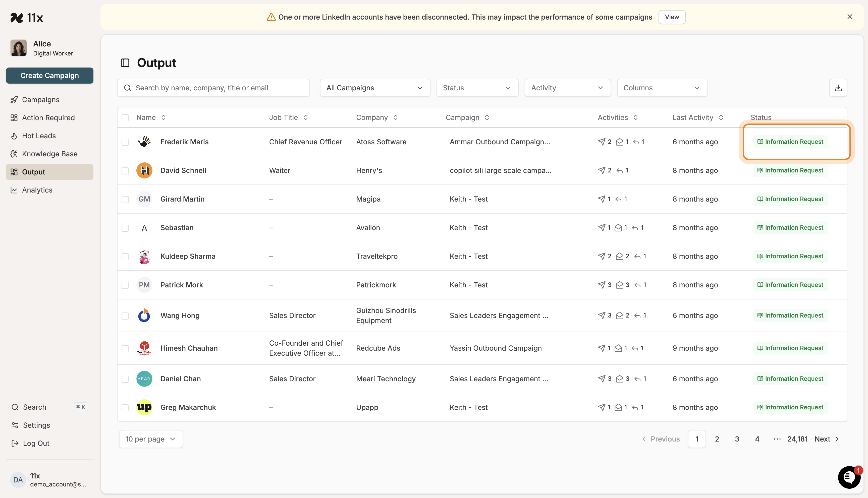The image size is (868, 498).
Task: Open Hot Leads via the flame icon
Action: 14,136
